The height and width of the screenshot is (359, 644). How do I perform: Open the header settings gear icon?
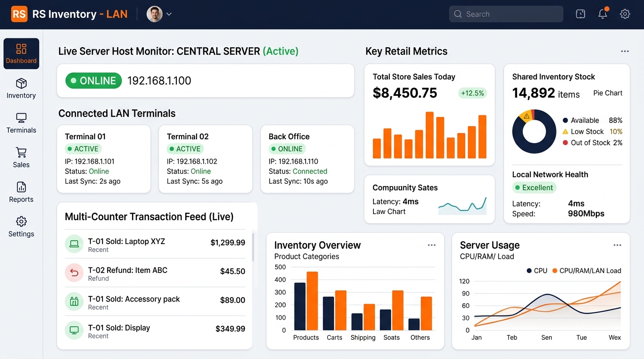(625, 14)
